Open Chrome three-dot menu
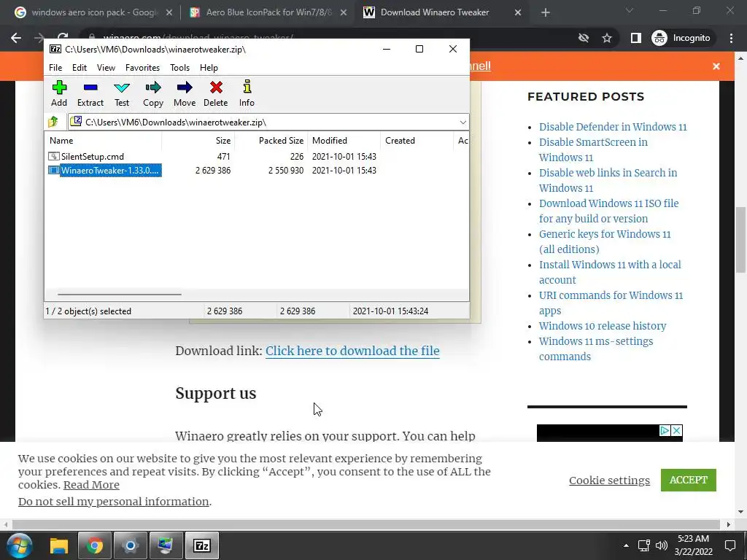This screenshot has width=747, height=560. (731, 38)
